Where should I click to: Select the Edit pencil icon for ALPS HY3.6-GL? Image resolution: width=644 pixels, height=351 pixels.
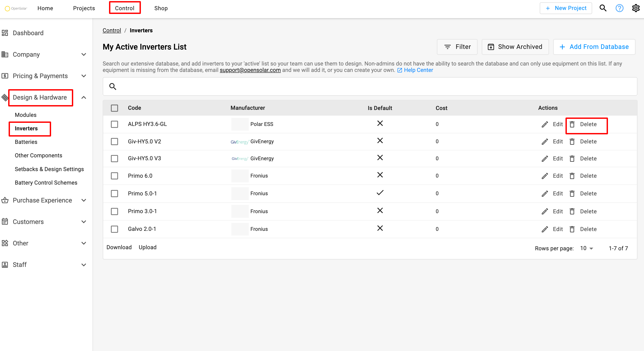click(545, 124)
